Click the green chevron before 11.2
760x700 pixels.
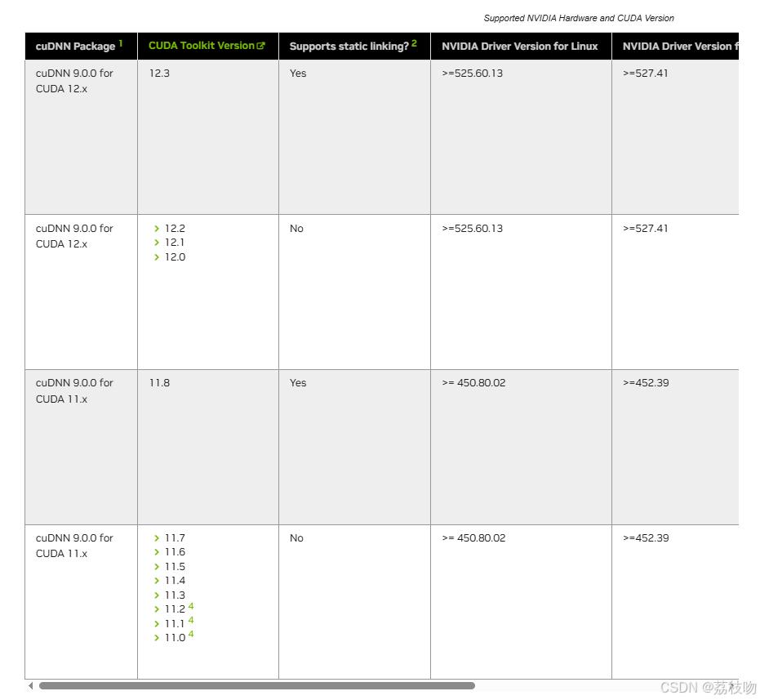tap(157, 609)
